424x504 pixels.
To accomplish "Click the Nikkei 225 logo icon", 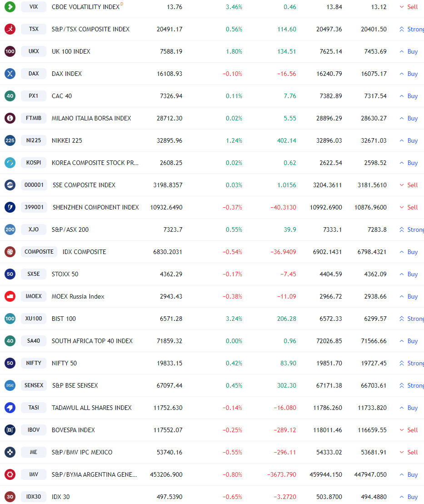I will click(10, 140).
